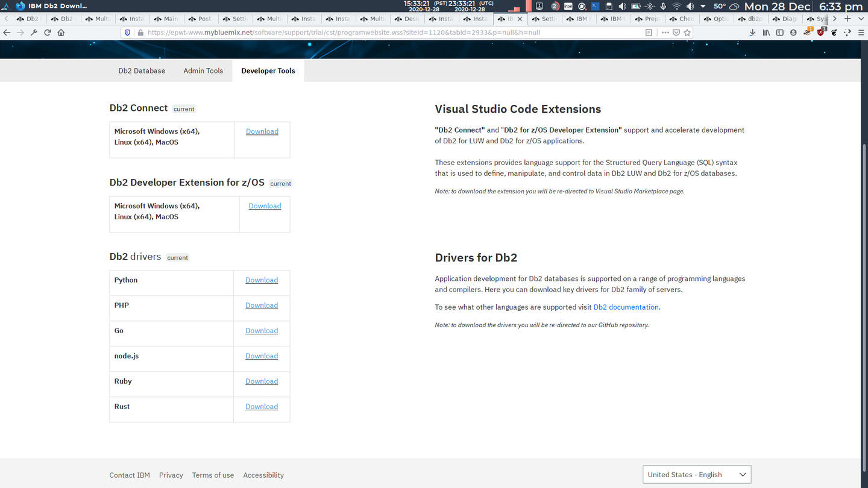Open the Wi-Fi network tray icon
The height and width of the screenshot is (488, 868).
click(x=676, y=7)
